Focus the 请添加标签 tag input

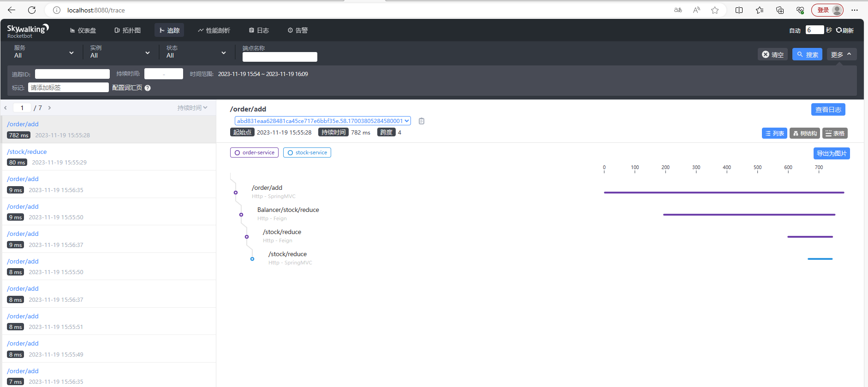[68, 88]
